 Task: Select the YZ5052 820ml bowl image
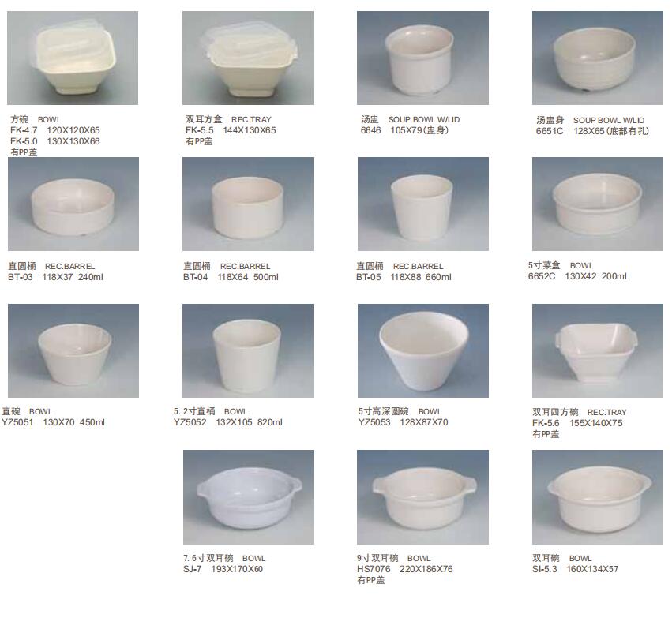pyautogui.click(x=248, y=350)
